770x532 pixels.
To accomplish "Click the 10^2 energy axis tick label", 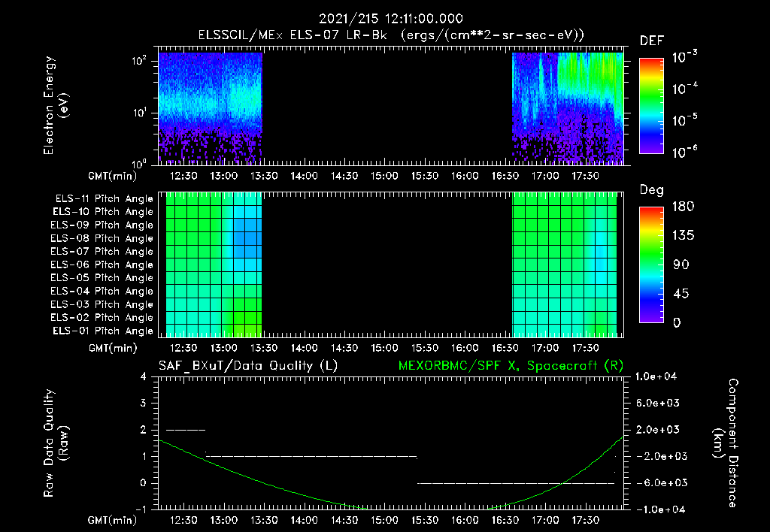I will (x=139, y=61).
